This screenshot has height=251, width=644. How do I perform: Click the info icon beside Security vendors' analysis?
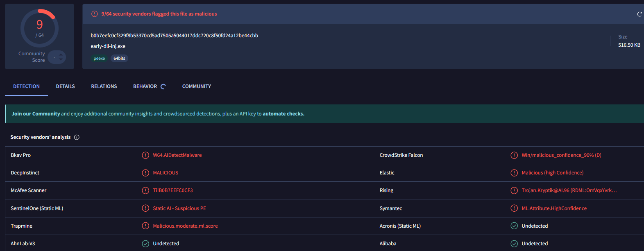coord(77,137)
